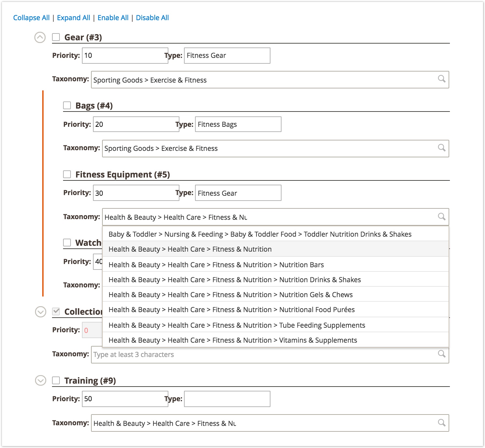Click the Bags (#4) heading text

(x=94, y=106)
